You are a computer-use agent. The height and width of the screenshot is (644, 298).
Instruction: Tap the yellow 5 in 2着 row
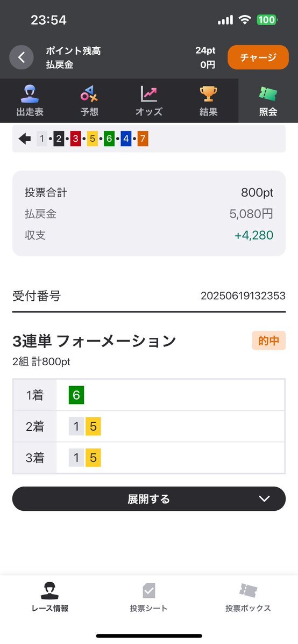click(x=93, y=426)
